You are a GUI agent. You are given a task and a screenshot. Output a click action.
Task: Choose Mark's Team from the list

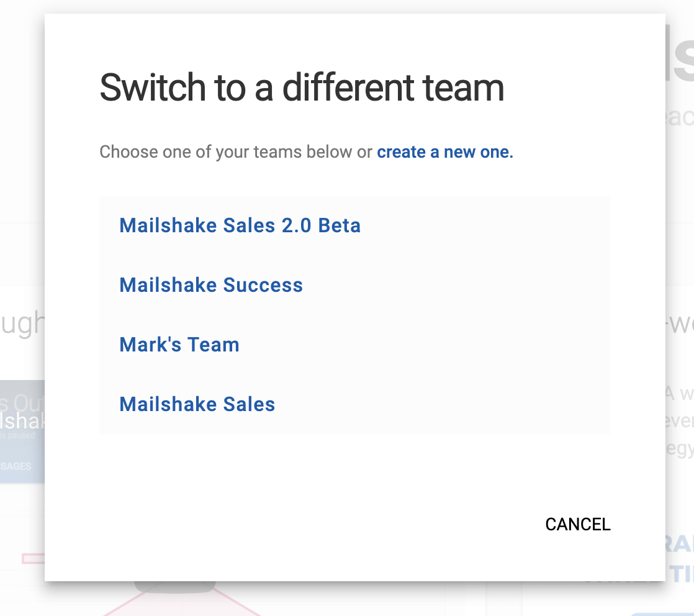[179, 345]
